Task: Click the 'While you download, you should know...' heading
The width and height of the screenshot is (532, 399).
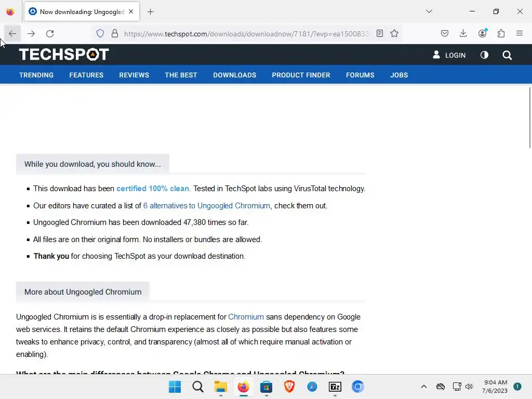Action: [92, 164]
